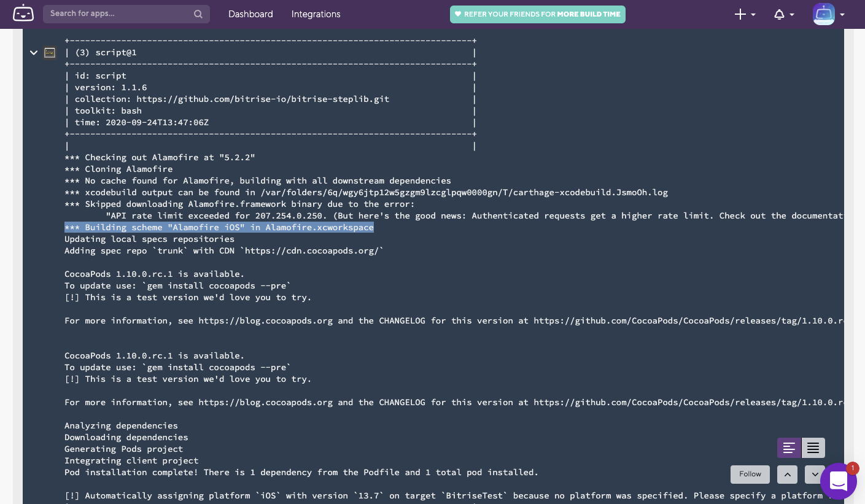The height and width of the screenshot is (504, 865).
Task: Click the 'id: script' log line
Action: pos(100,76)
